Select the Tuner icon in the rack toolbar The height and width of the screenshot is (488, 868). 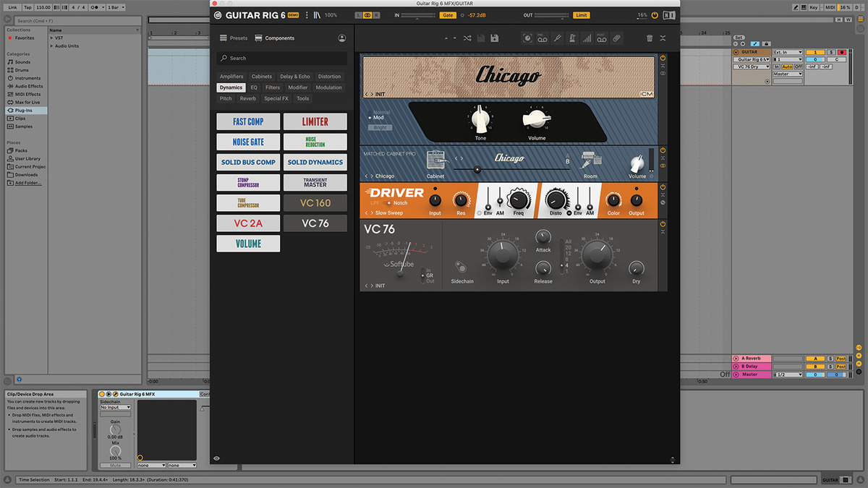(557, 38)
